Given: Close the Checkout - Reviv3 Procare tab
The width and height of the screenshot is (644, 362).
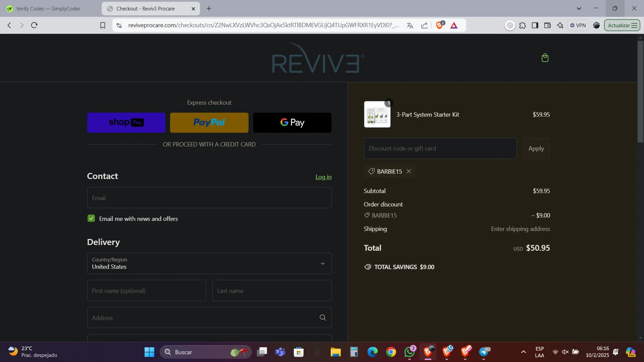Looking at the screenshot, I should tap(193, 9).
